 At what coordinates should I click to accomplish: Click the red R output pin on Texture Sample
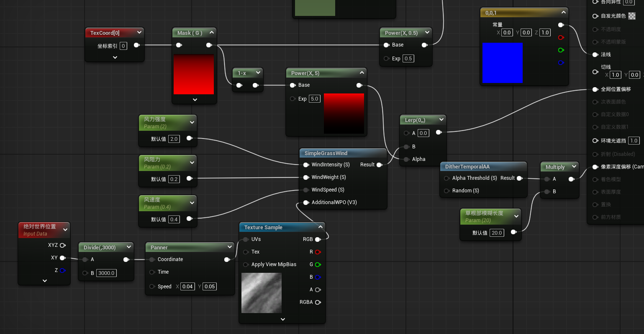[318, 252]
